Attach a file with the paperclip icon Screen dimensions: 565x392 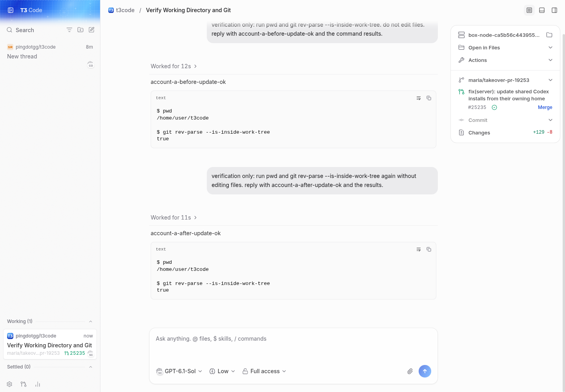[410, 371]
